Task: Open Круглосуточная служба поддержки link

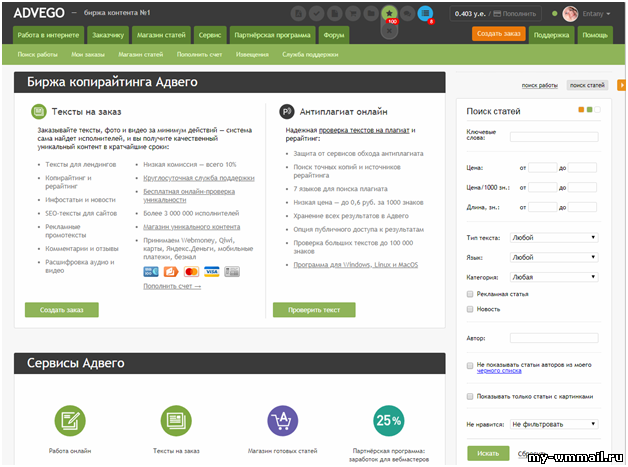Action: coord(199,178)
